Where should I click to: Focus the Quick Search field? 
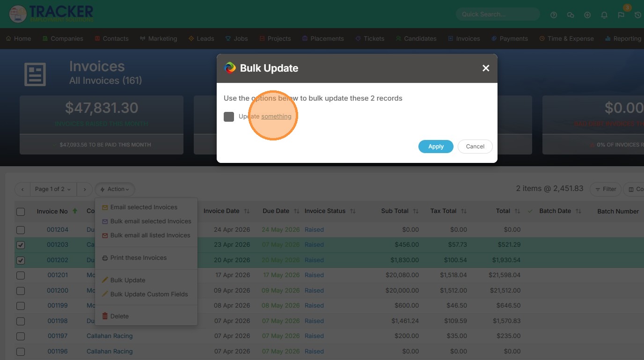pos(498,15)
